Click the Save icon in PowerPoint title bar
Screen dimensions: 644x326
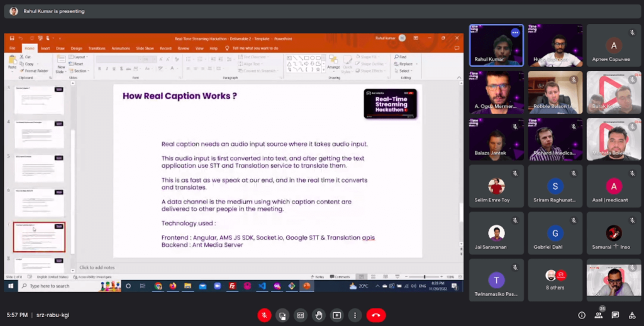coord(12,38)
